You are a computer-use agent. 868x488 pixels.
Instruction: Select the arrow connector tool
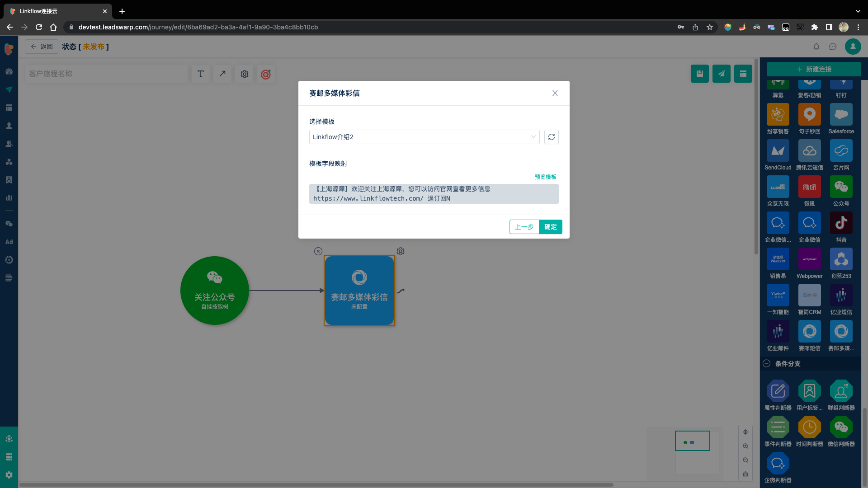(x=222, y=74)
